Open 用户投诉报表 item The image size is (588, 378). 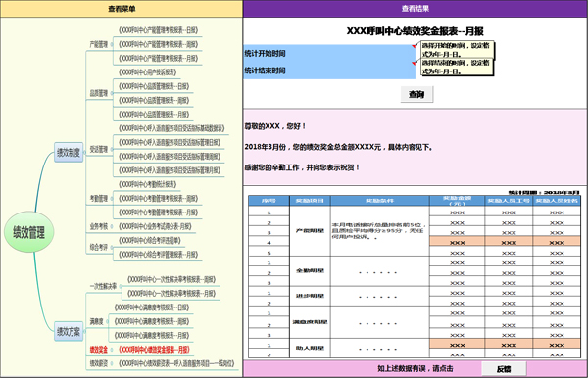coord(147,71)
